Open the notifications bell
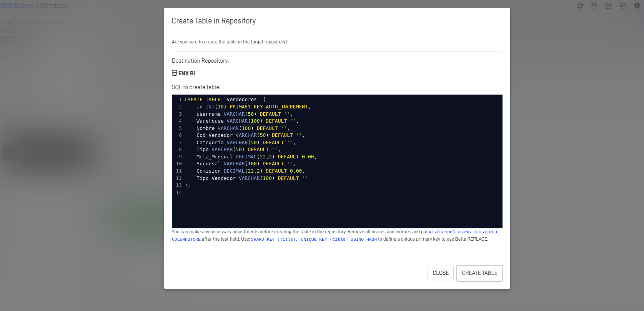 pyautogui.click(x=580, y=6)
